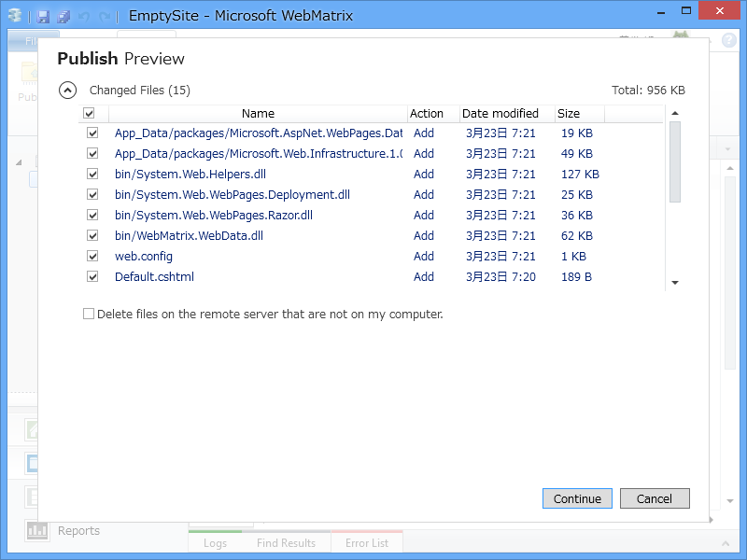Switch to the Find Results tab
Viewport: 747px width, 560px height.
[286, 543]
